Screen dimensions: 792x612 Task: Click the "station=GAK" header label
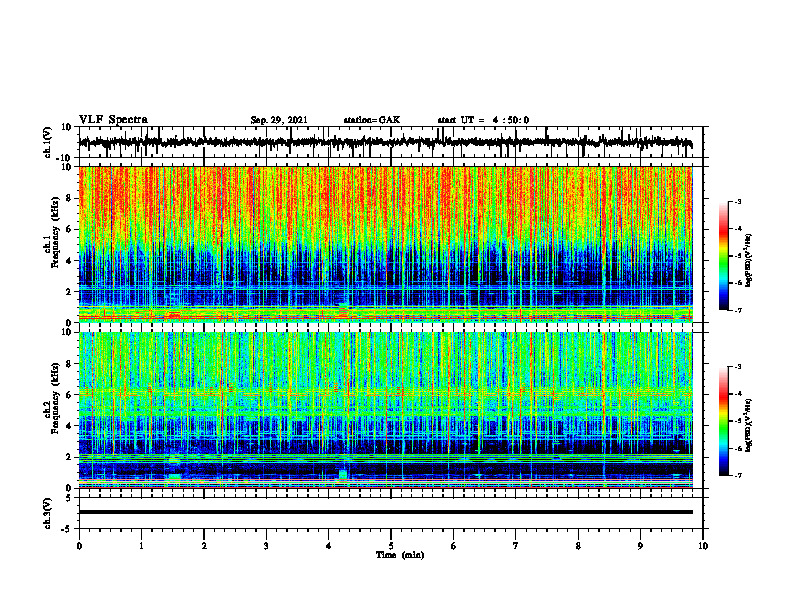[x=372, y=120]
